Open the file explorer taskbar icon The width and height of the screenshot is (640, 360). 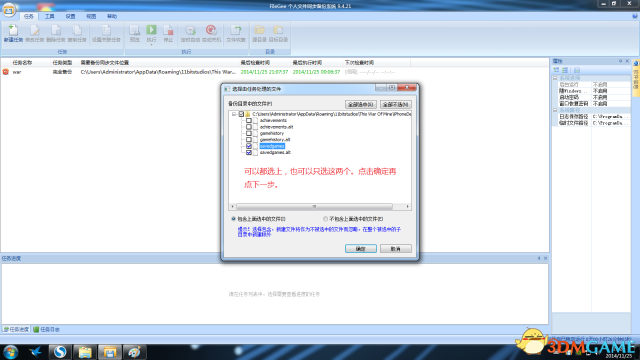tap(85, 352)
